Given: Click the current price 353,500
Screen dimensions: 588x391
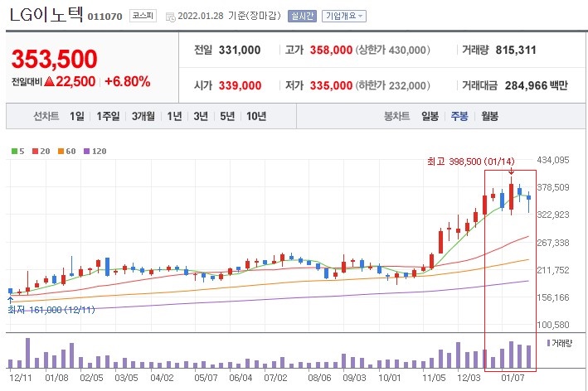Looking at the screenshot, I should click(x=55, y=59).
